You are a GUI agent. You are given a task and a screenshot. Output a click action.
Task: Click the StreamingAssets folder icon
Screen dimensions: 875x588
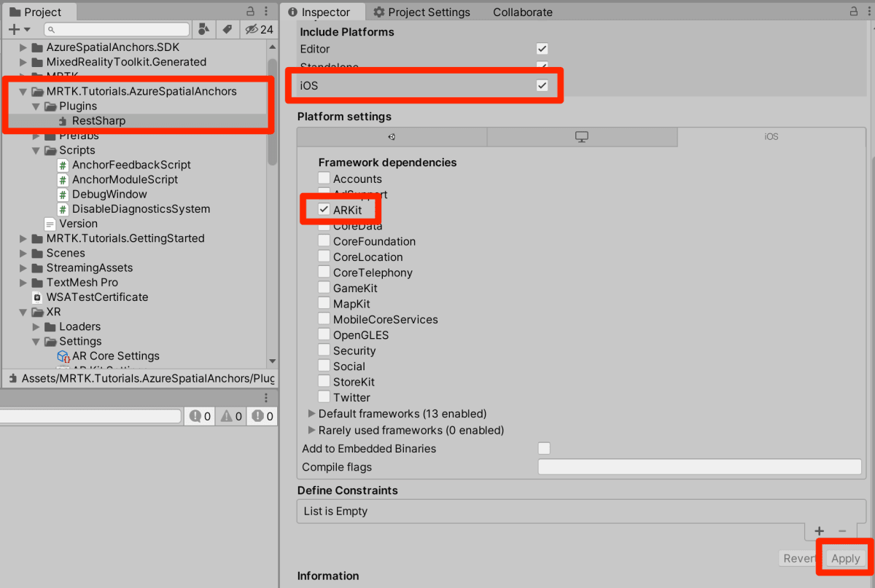(38, 267)
